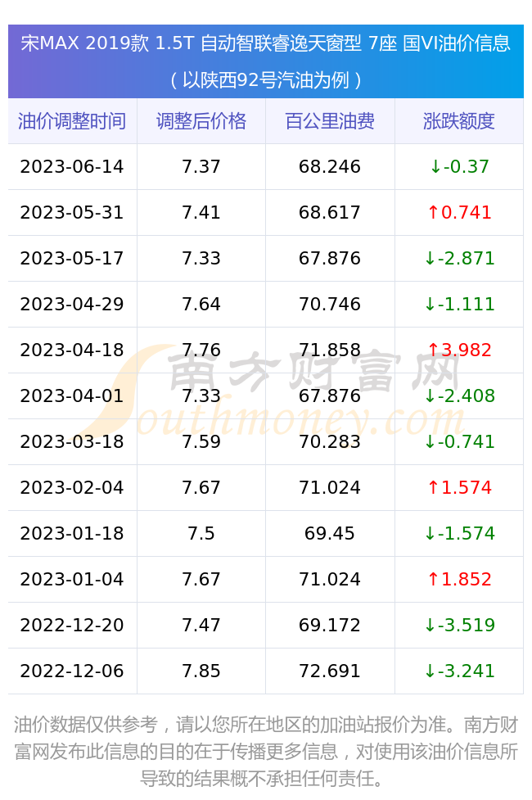
Task: Select the date 2023-01-18
Action: [x=72, y=534]
